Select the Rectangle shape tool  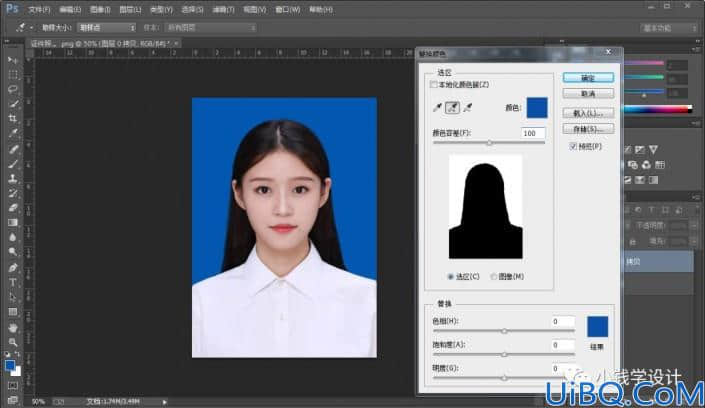click(x=13, y=312)
